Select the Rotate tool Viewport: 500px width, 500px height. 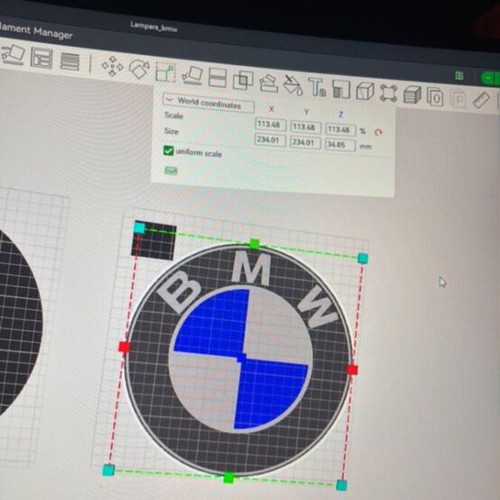point(139,69)
